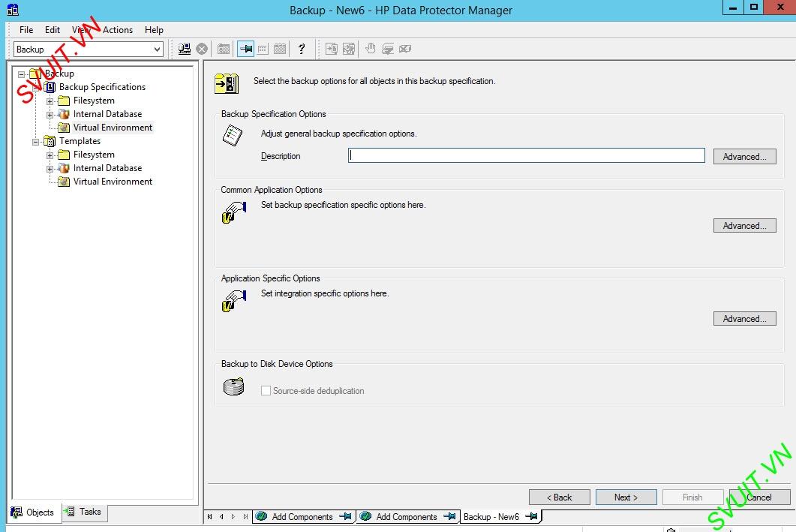Open the Backup context dropdown list
The width and height of the screenshot is (796, 532).
157,50
